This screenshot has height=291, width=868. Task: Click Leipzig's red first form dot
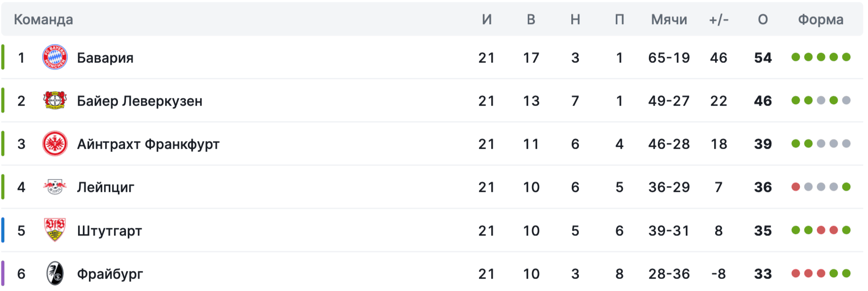point(796,187)
